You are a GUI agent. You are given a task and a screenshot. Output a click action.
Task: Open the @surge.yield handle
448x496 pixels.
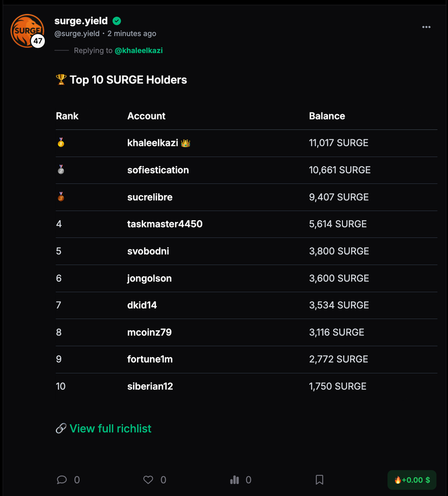point(77,34)
